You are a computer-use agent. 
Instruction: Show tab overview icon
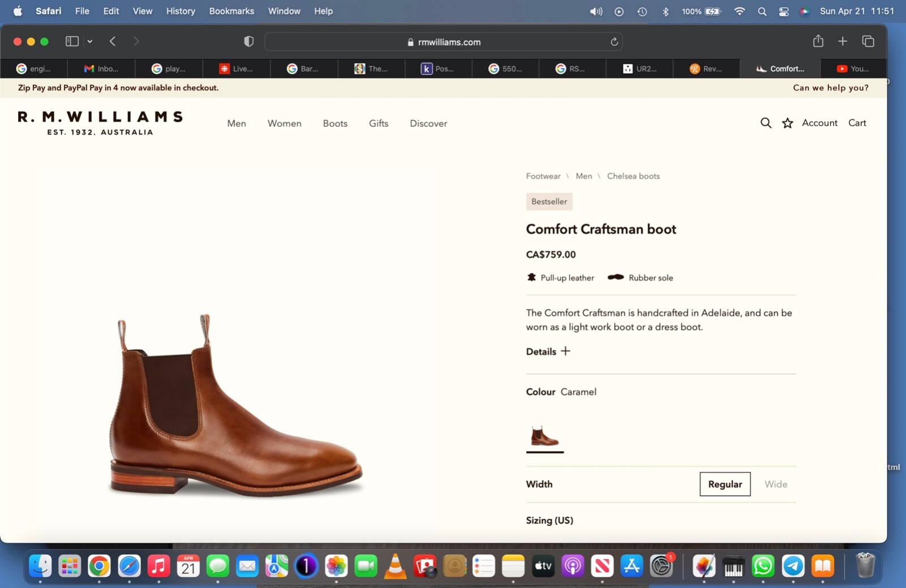(868, 41)
